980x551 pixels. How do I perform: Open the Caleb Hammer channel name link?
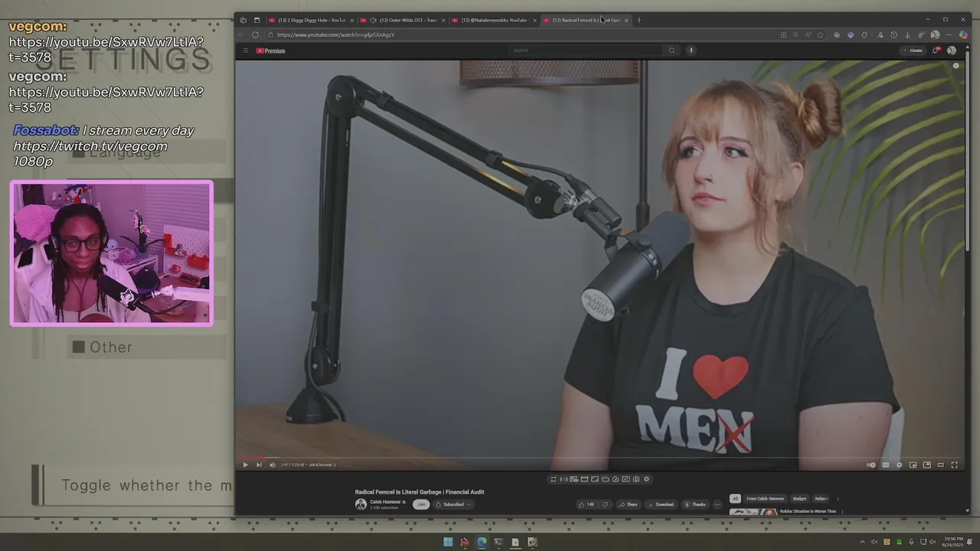pos(386,502)
